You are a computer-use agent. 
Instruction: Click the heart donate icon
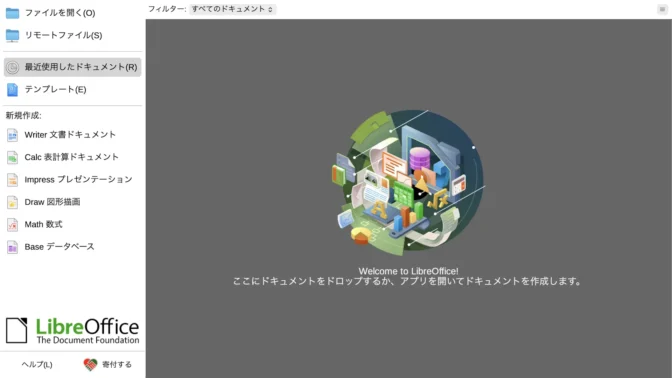click(x=90, y=365)
